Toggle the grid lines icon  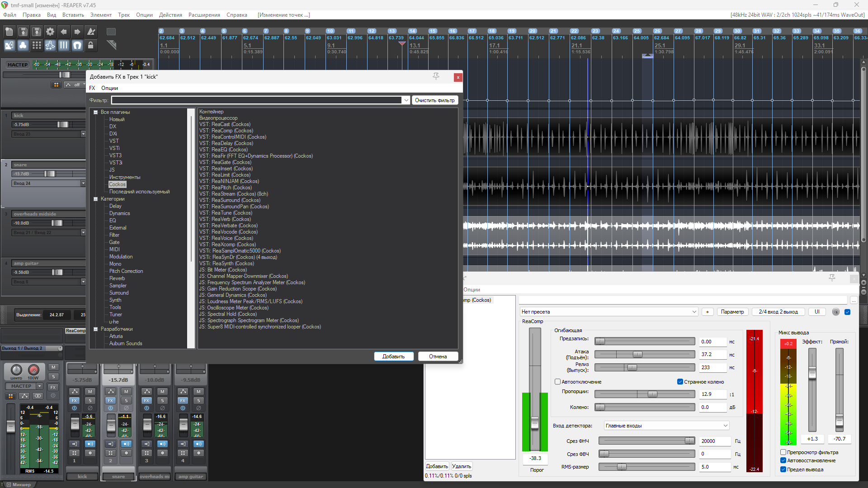64,45
